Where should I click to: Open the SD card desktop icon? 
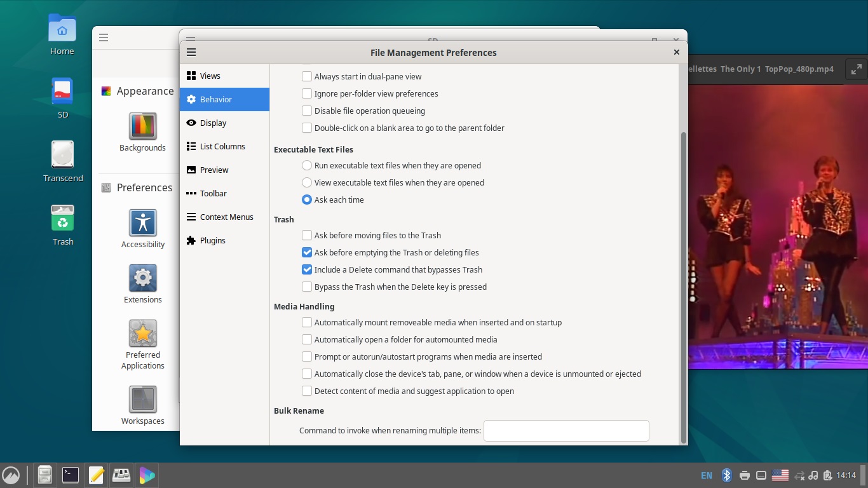click(62, 98)
